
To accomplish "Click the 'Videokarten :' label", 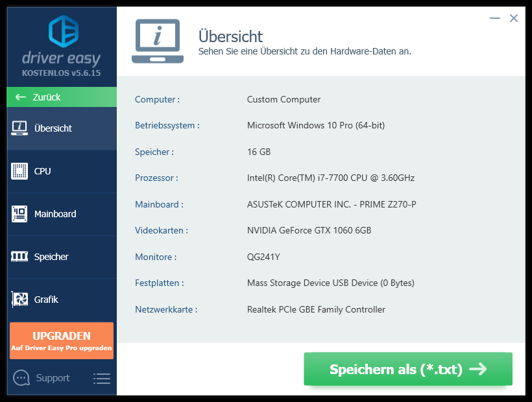I will click(162, 230).
